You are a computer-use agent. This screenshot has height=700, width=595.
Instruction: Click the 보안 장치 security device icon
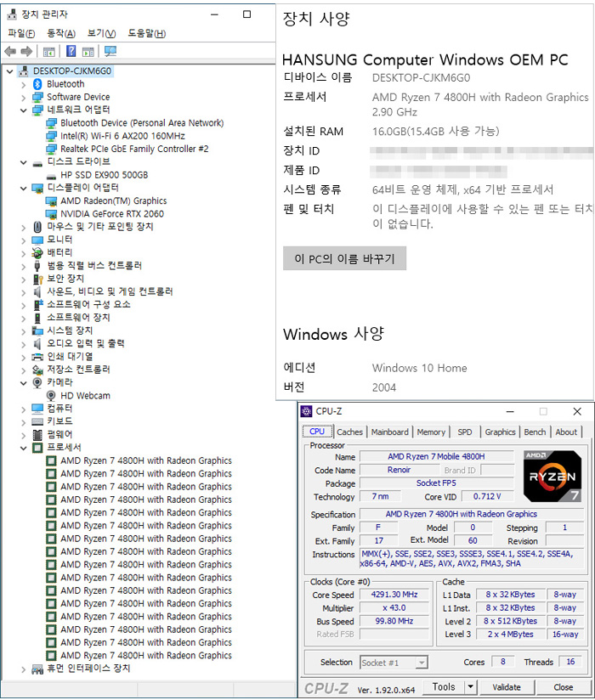coord(37,279)
